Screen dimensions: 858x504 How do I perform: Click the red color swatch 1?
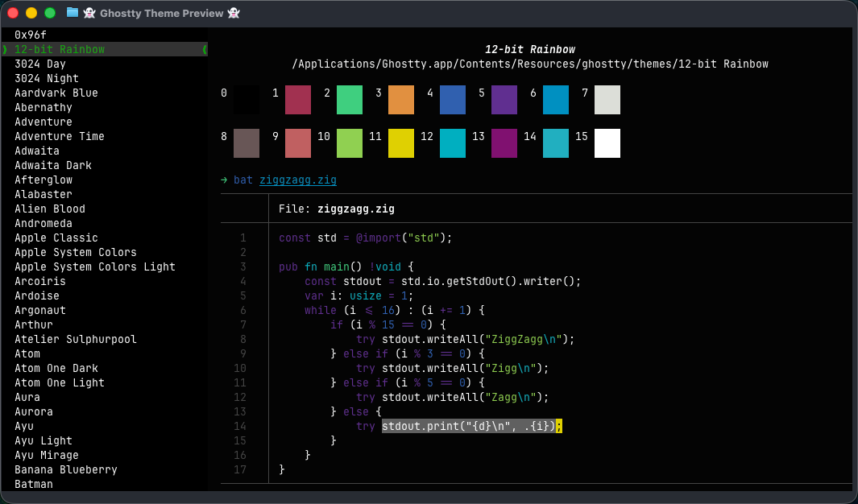pos(298,100)
